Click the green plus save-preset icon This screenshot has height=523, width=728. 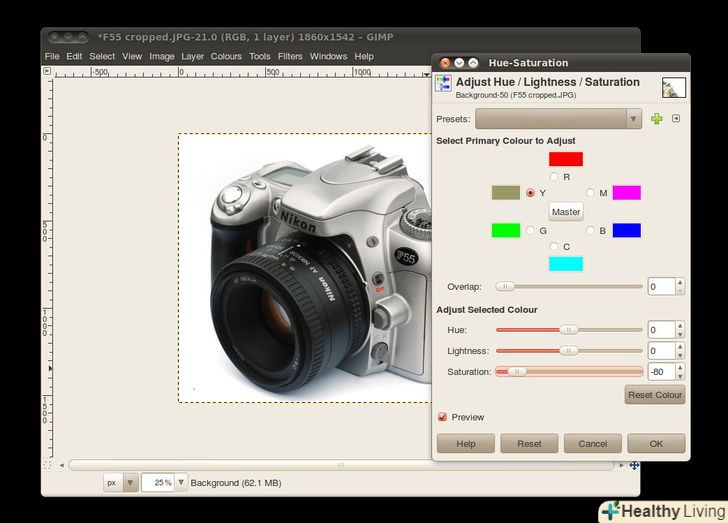point(657,119)
